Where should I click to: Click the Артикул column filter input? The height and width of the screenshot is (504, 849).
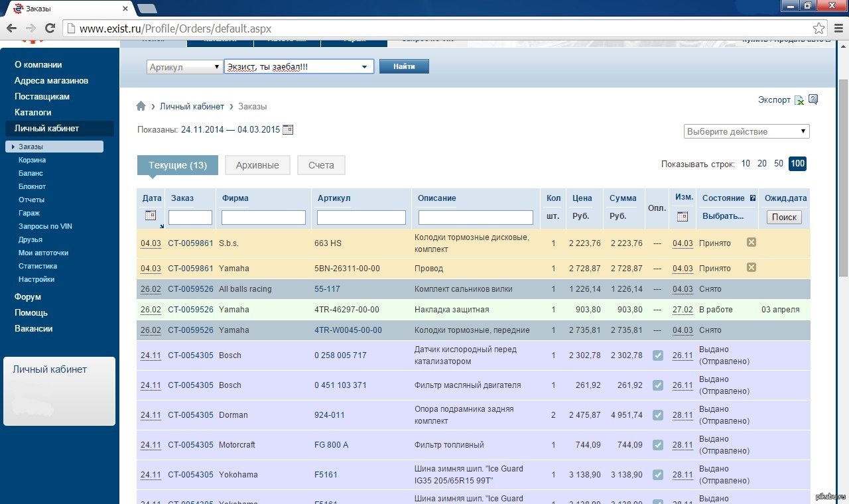click(x=361, y=218)
